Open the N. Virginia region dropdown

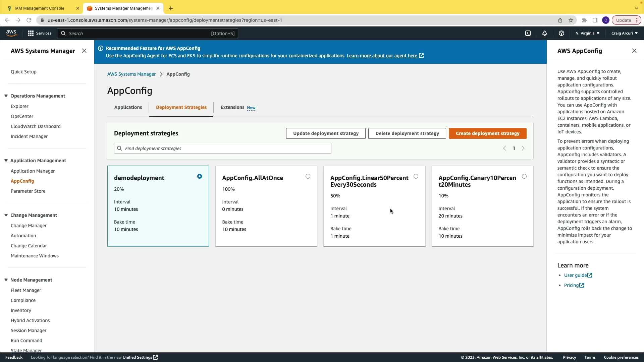pyautogui.click(x=587, y=33)
